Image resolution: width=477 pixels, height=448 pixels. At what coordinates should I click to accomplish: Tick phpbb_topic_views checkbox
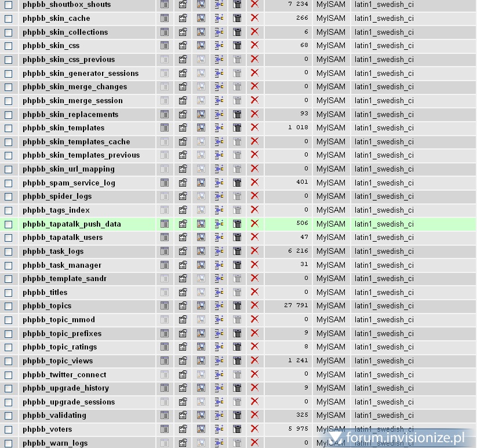tap(9, 361)
